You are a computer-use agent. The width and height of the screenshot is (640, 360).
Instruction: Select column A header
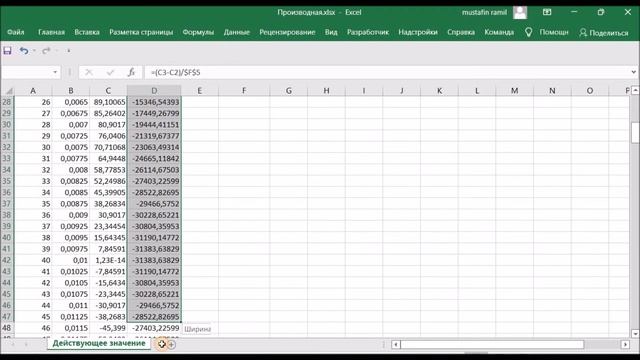click(x=33, y=91)
